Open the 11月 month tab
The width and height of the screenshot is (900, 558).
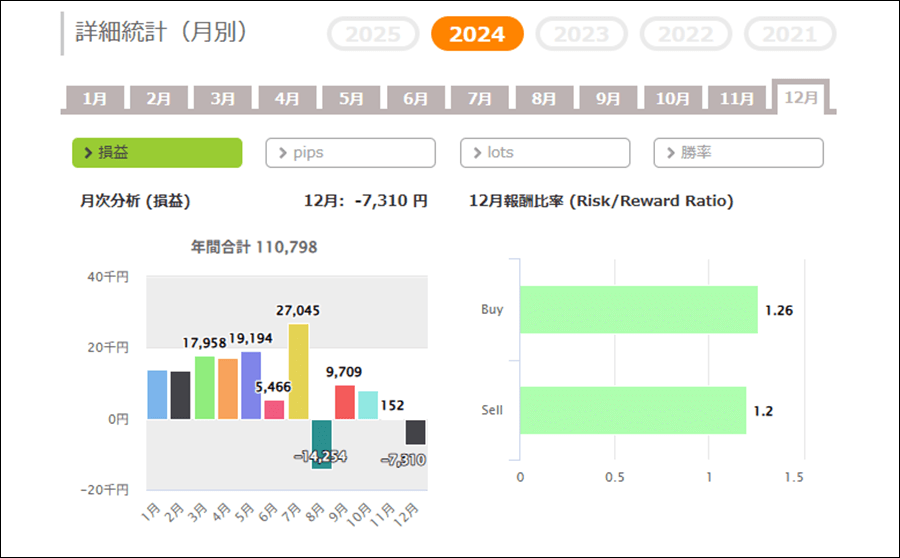click(x=737, y=98)
